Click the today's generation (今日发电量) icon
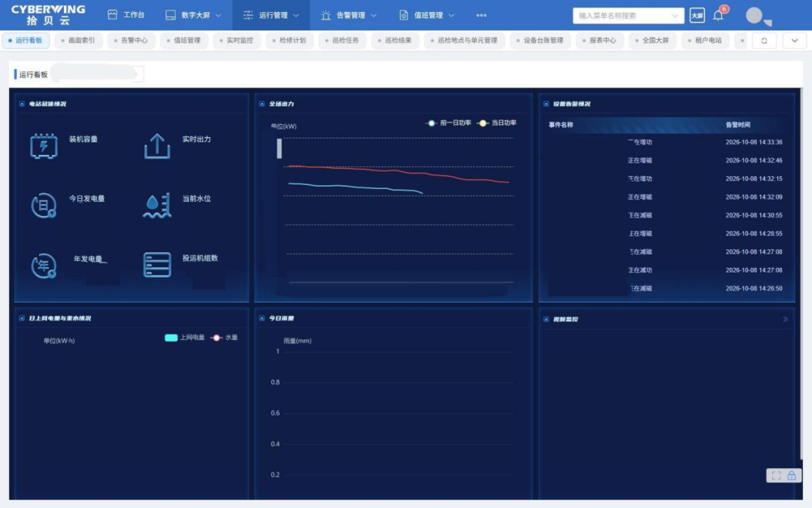Viewport: 812px width, 508px height. (44, 205)
